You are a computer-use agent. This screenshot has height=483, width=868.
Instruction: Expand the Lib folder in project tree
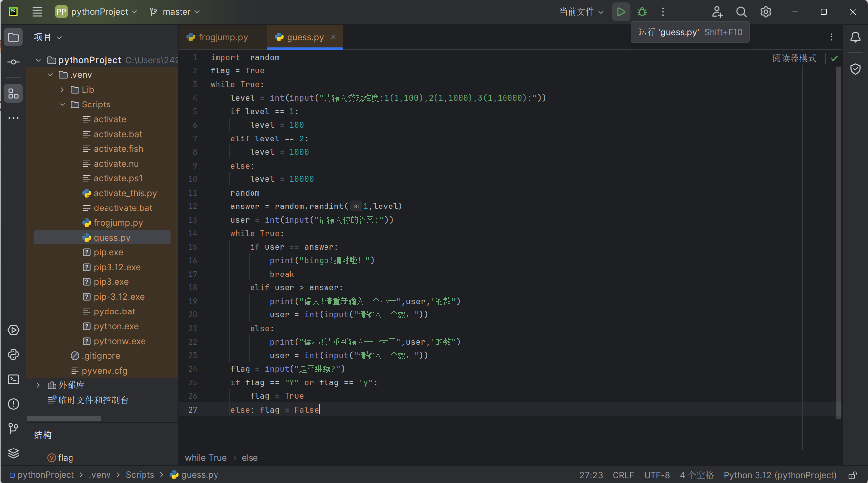(x=62, y=90)
